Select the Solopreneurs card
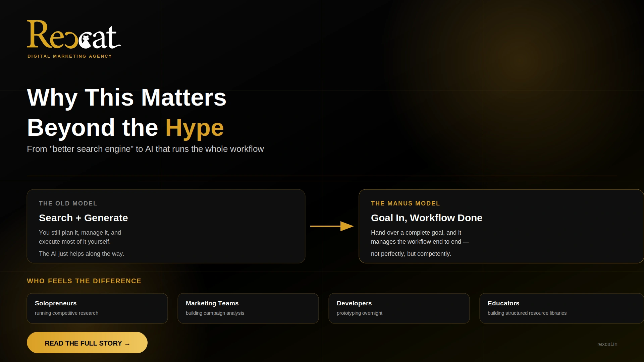 click(x=97, y=308)
